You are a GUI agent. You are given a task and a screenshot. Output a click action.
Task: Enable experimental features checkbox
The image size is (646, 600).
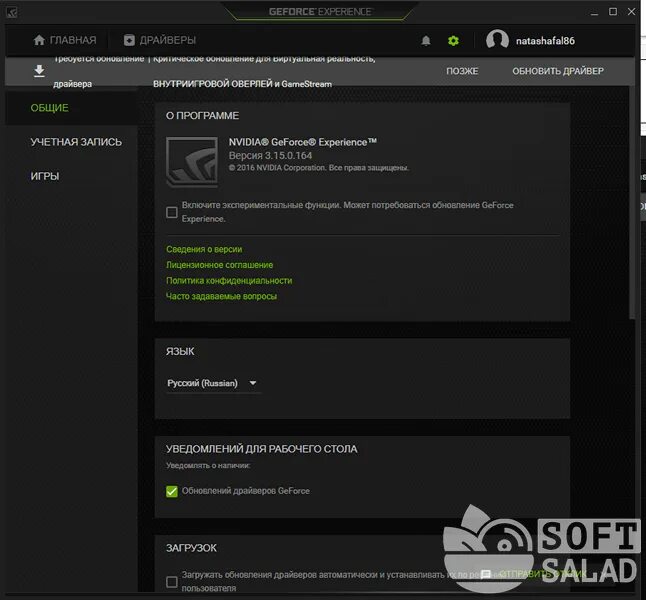[x=172, y=212]
